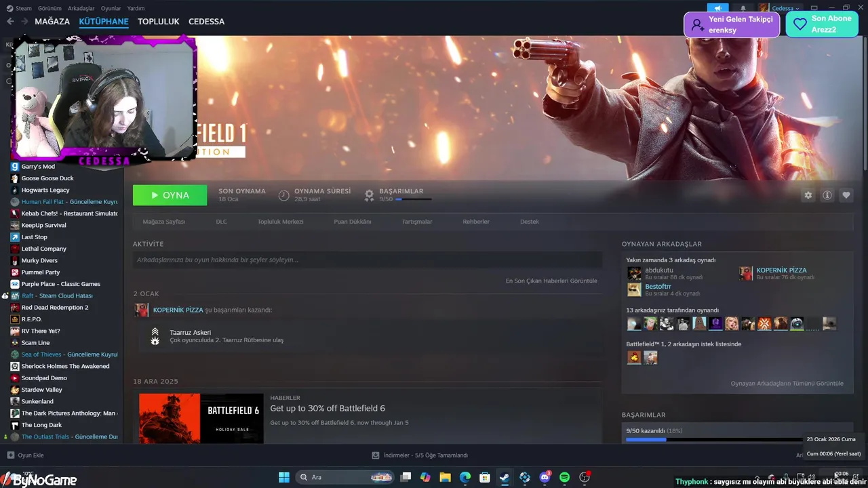Open Get up to 30% off headline

pyautogui.click(x=328, y=408)
